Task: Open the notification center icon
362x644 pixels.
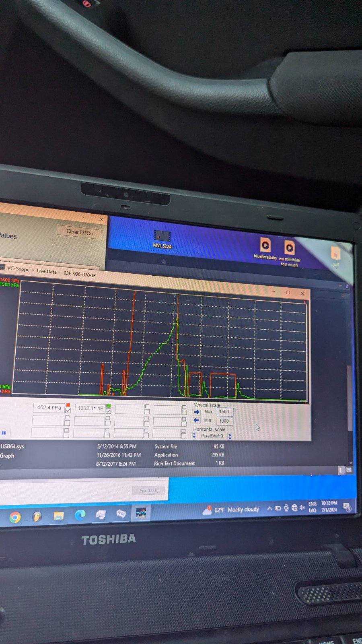Action: click(347, 507)
